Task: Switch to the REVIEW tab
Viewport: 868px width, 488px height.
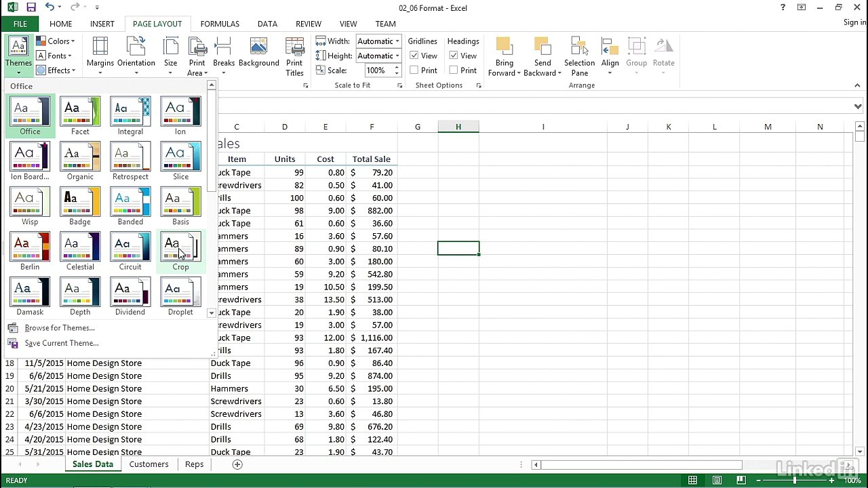Action: coord(309,24)
